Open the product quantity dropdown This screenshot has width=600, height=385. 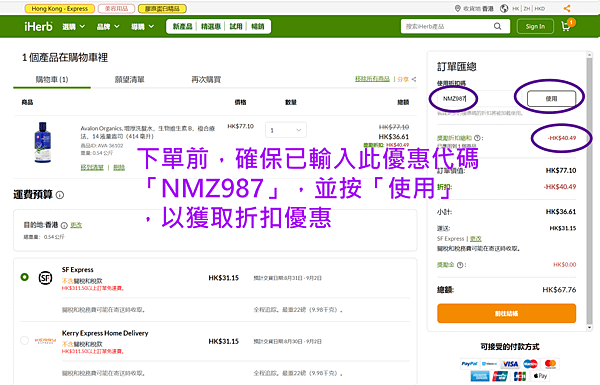(x=286, y=130)
